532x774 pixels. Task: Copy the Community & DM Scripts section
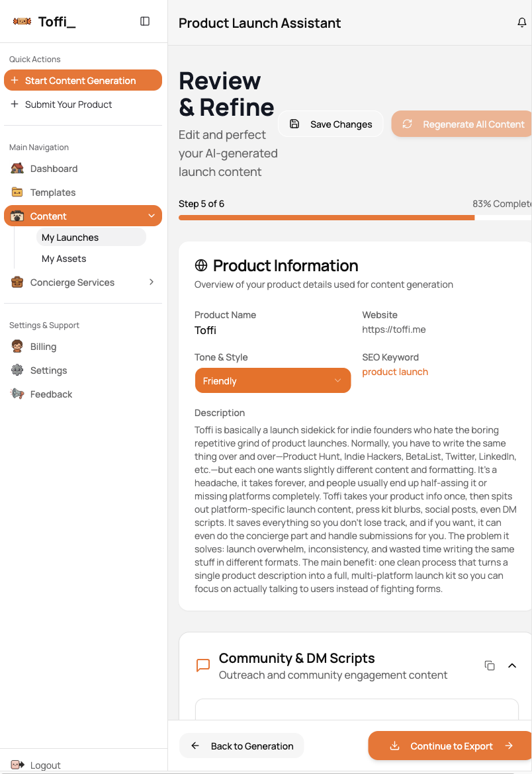(490, 666)
